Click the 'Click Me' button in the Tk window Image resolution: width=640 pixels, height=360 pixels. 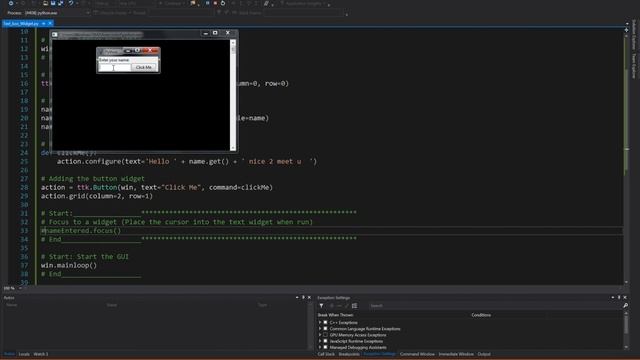pos(144,67)
